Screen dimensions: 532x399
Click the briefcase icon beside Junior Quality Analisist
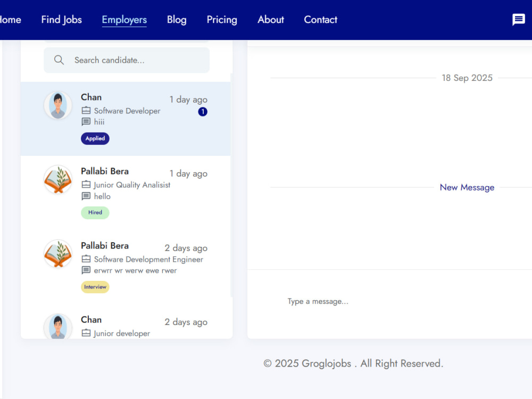coord(86,185)
